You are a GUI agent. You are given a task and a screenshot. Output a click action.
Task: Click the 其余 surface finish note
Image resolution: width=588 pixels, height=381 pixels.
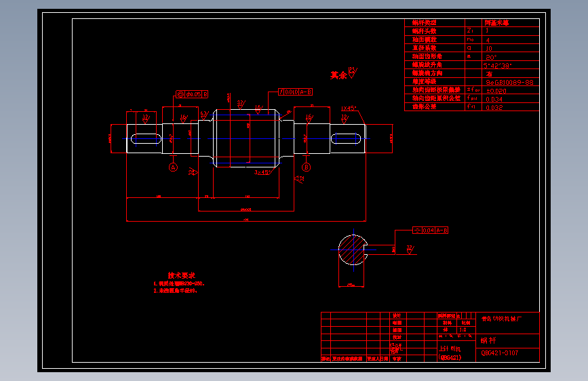click(343, 74)
